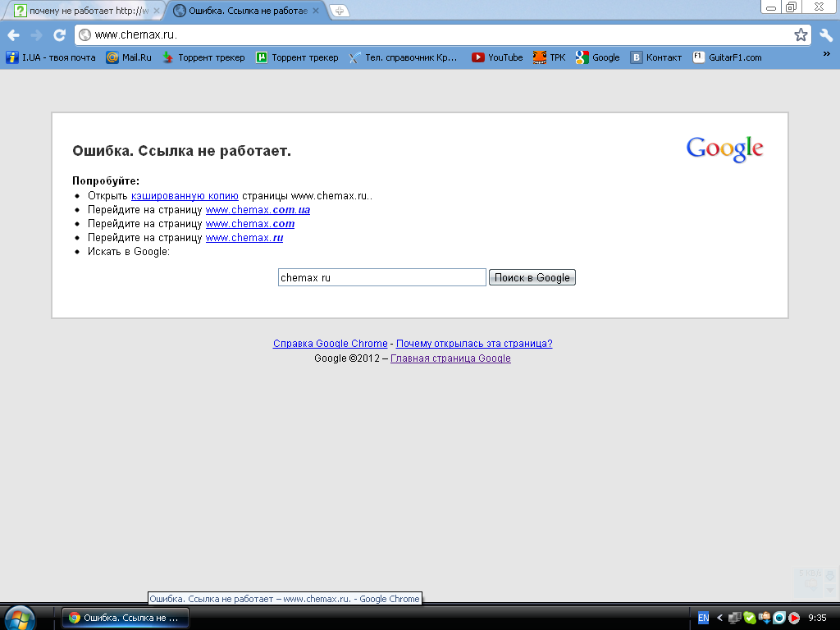Viewport: 840px width, 630px height.
Task: Click the forward navigation arrow
Action: pos(36,35)
